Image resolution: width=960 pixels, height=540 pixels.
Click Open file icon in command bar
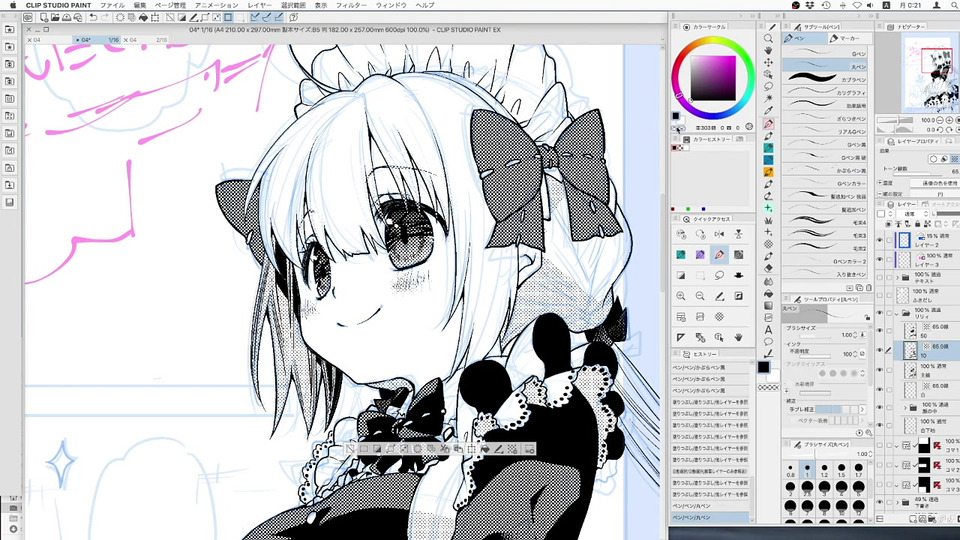(55, 18)
